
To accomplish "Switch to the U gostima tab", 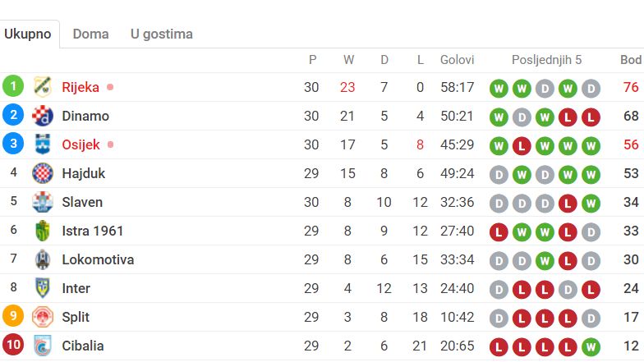I will click(x=162, y=34).
